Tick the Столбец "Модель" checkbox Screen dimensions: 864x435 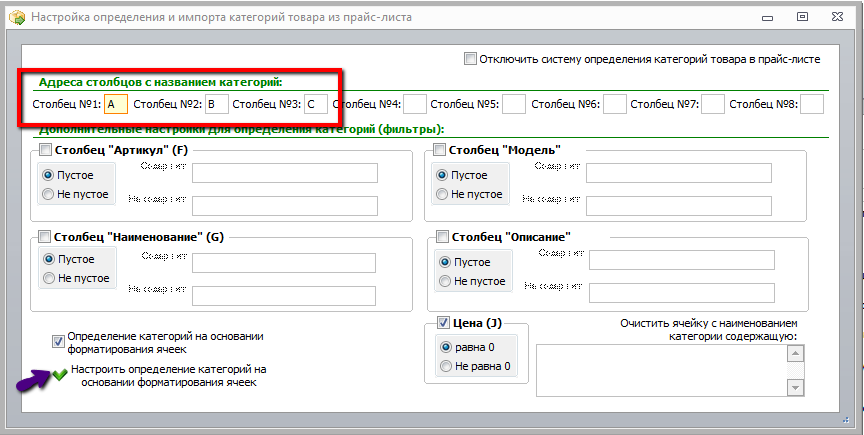[x=439, y=150]
